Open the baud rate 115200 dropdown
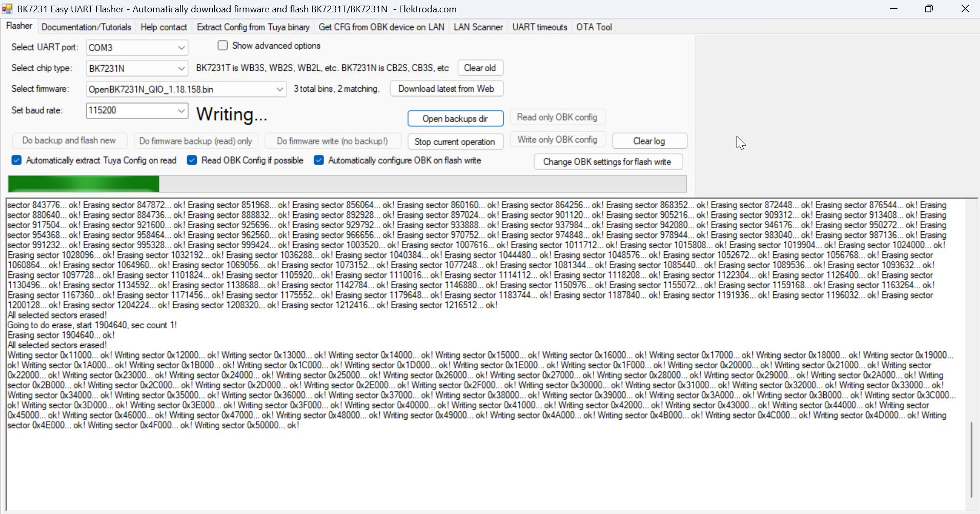The width and height of the screenshot is (980, 514). [x=181, y=110]
